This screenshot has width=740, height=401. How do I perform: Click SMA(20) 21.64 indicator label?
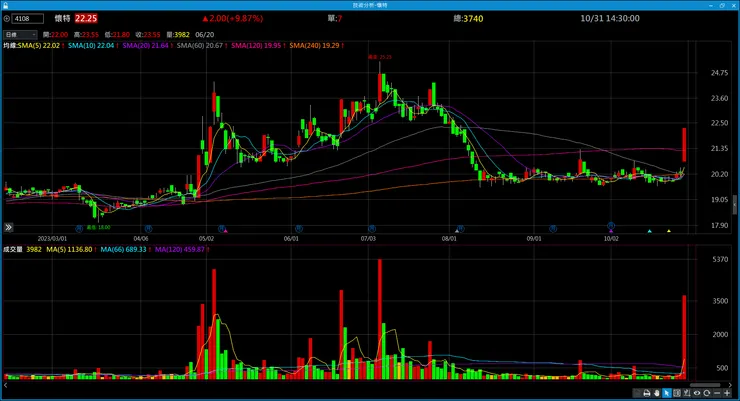pos(145,46)
